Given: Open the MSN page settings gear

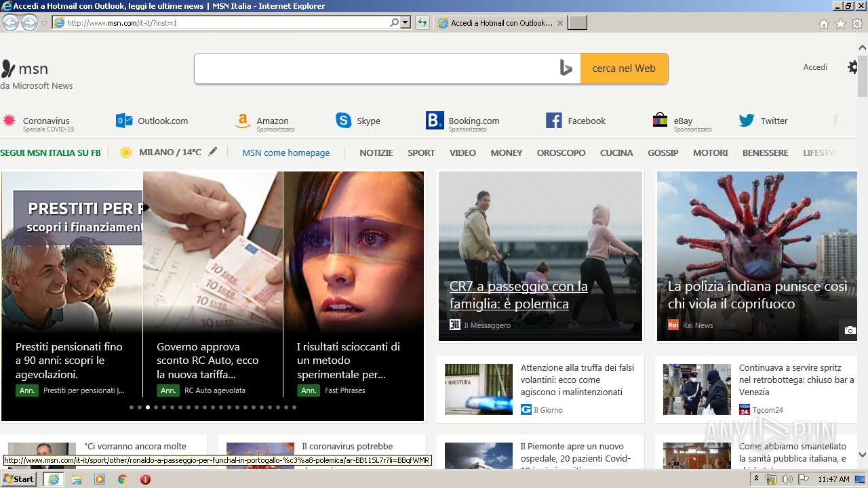Looking at the screenshot, I should 852,67.
